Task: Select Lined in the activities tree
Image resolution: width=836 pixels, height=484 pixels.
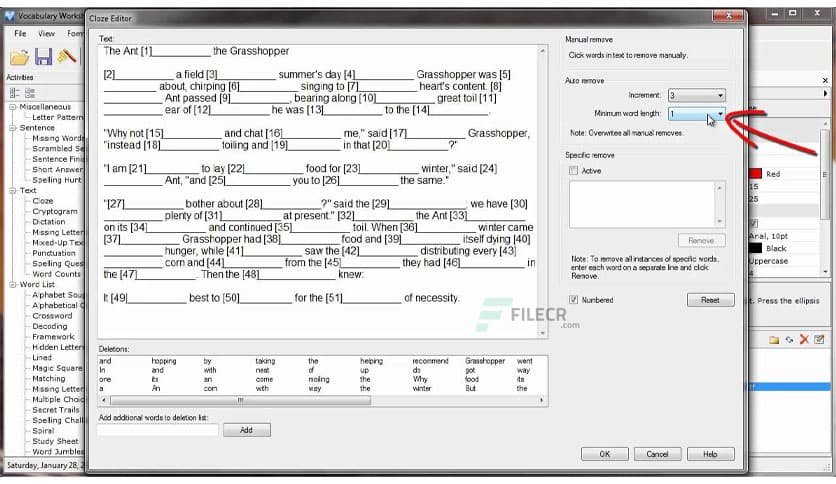Action: [x=42, y=358]
